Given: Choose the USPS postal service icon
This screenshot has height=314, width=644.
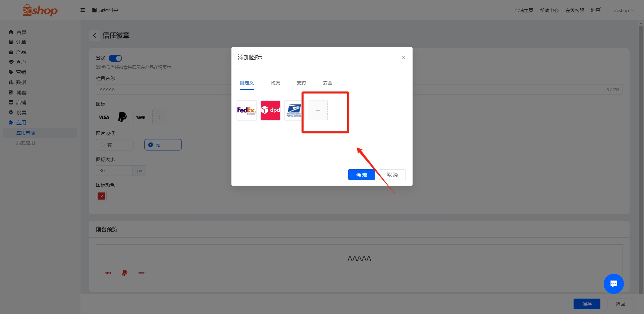Looking at the screenshot, I should (294, 110).
